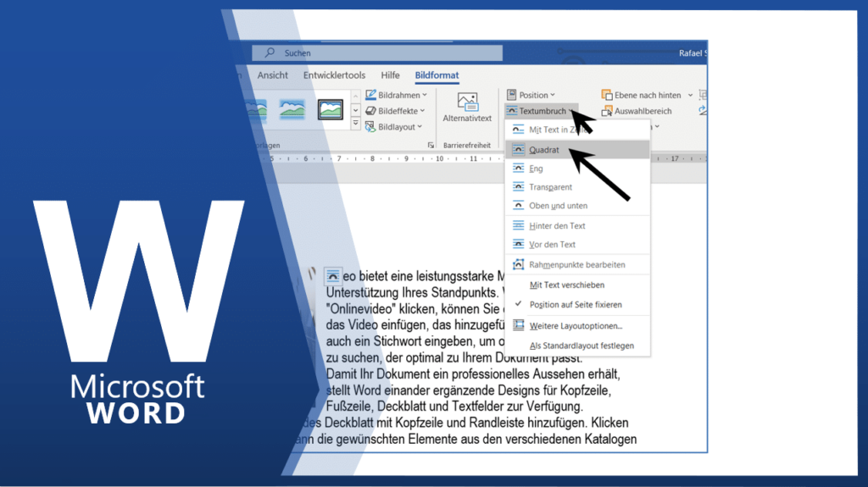Select the black-framed picture style thumbnail

pos(330,109)
